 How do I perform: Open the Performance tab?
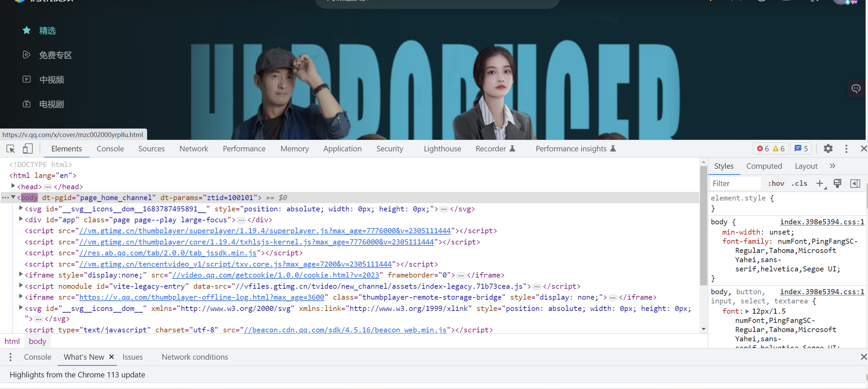[244, 149]
